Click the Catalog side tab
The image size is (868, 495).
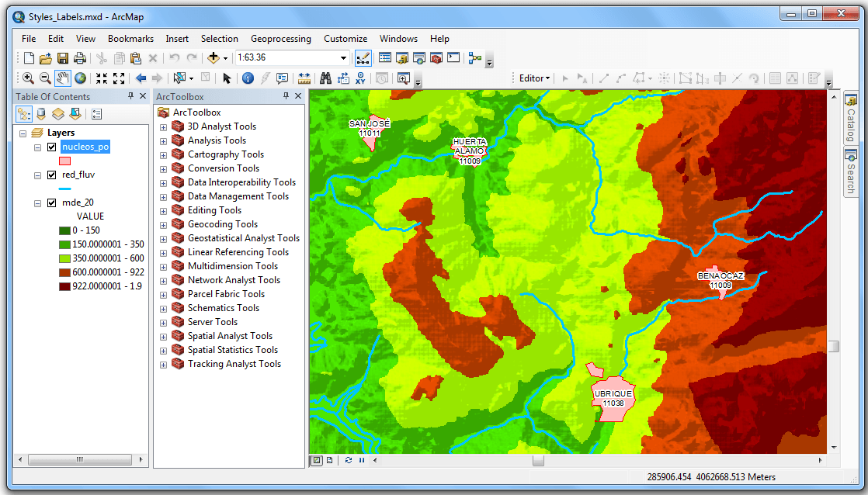[x=851, y=119]
